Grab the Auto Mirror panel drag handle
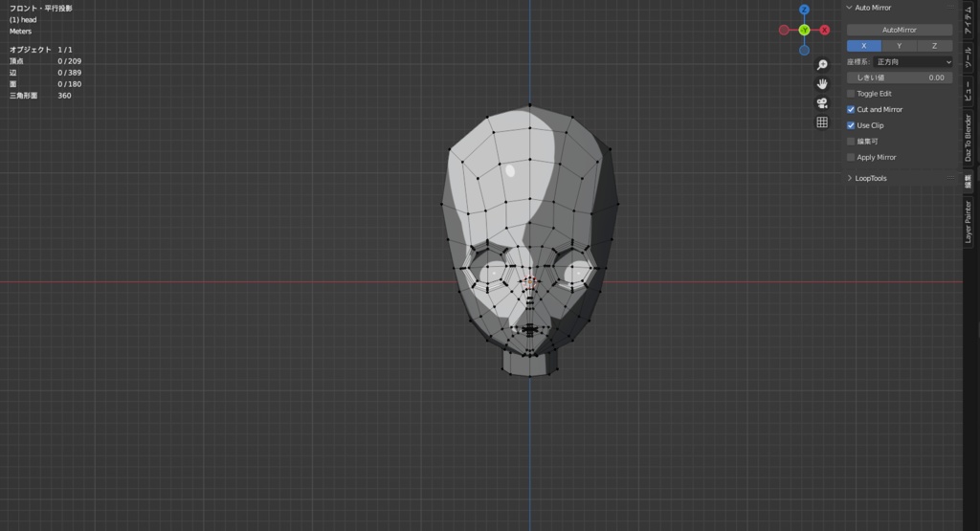 [950, 8]
